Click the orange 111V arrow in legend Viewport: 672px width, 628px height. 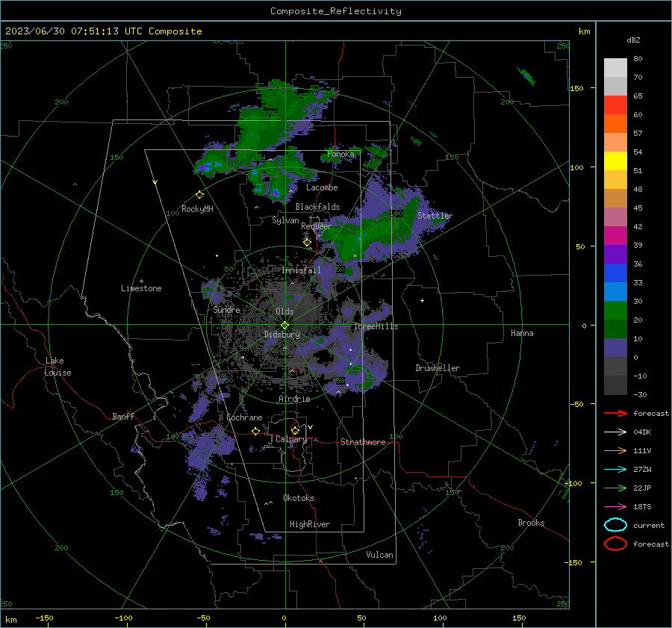615,450
